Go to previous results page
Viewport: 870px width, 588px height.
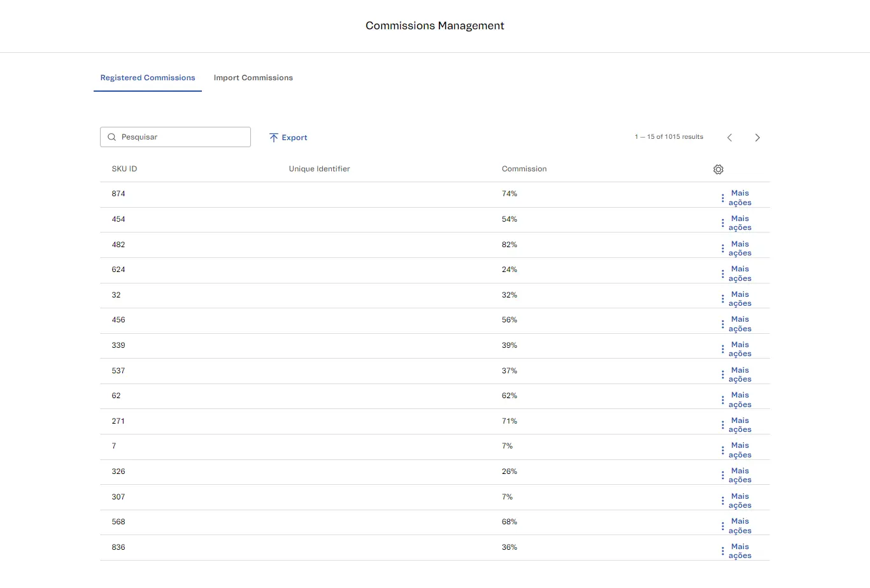(x=730, y=138)
